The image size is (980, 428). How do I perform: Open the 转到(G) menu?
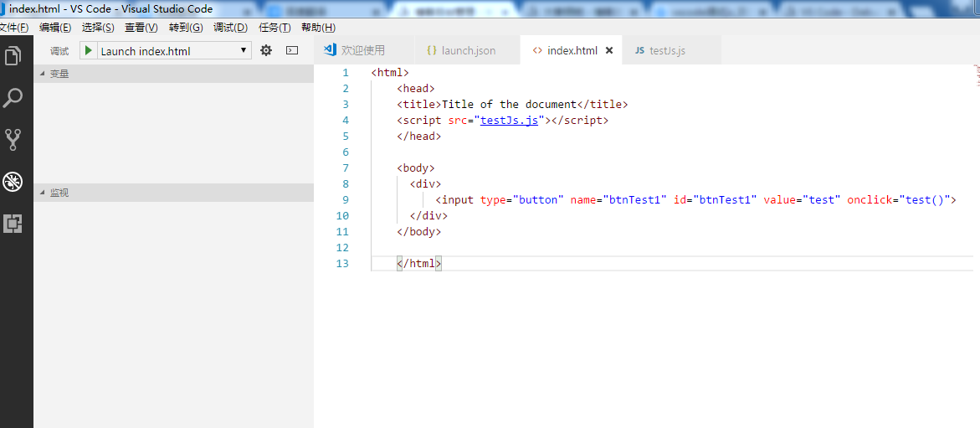[x=186, y=28]
